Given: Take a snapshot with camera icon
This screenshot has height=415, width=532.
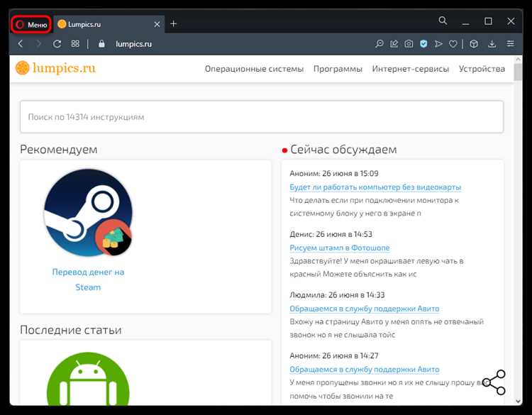Looking at the screenshot, I should pos(409,44).
